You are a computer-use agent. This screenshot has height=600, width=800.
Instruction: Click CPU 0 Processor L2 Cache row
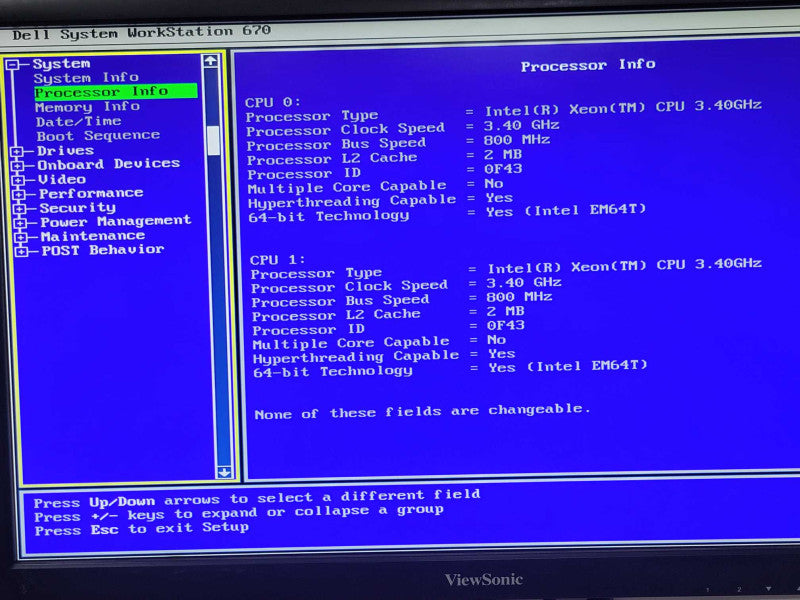[385, 157]
